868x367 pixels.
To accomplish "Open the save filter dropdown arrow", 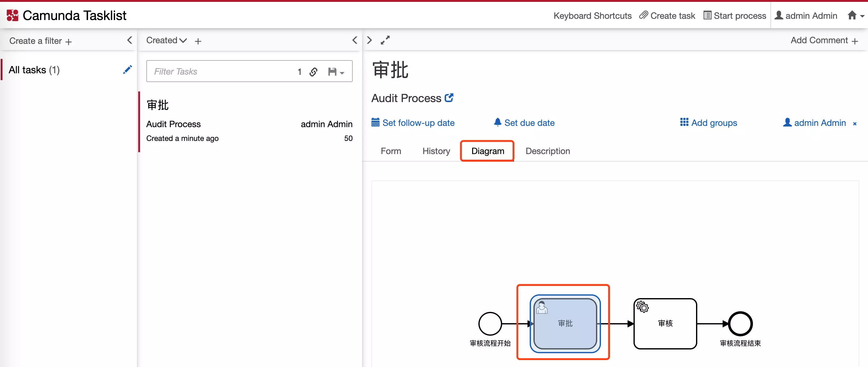I will click(342, 73).
